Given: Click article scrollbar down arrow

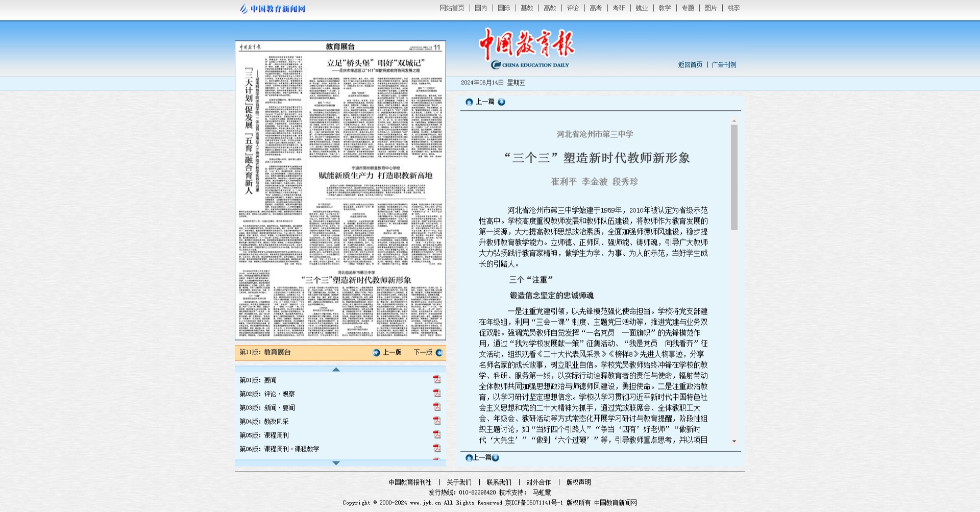Looking at the screenshot, I should pyautogui.click(x=734, y=441).
